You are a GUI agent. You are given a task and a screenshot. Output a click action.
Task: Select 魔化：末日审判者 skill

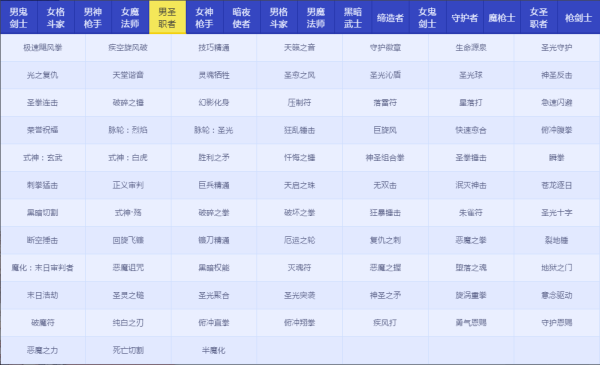pyautogui.click(x=42, y=268)
